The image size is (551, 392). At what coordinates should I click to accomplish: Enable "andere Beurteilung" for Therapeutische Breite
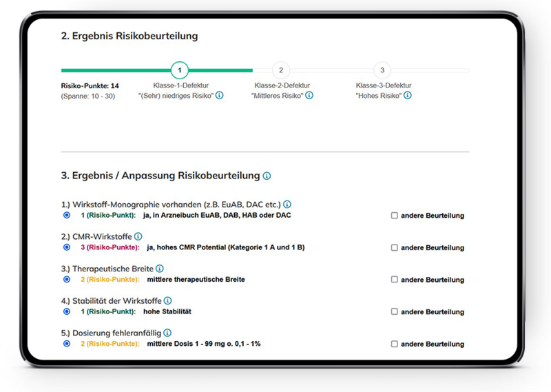click(x=395, y=280)
